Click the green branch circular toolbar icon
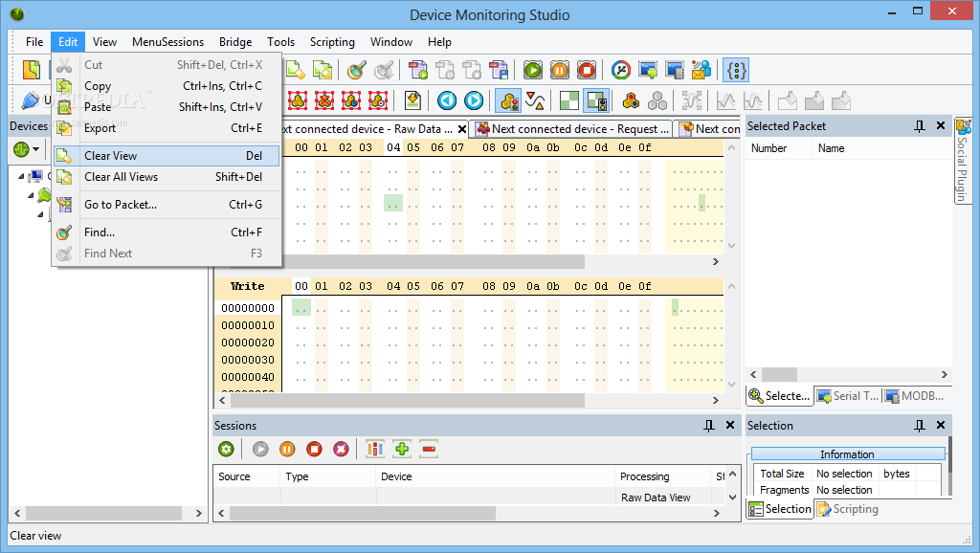Image resolution: width=980 pixels, height=553 pixels. (x=620, y=70)
